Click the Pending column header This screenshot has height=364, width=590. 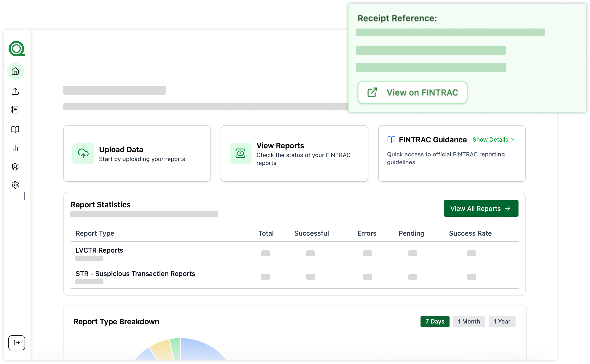click(411, 233)
